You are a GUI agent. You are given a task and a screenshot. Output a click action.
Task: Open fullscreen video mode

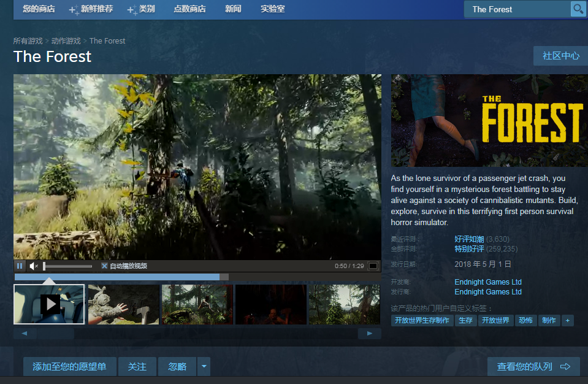(373, 266)
